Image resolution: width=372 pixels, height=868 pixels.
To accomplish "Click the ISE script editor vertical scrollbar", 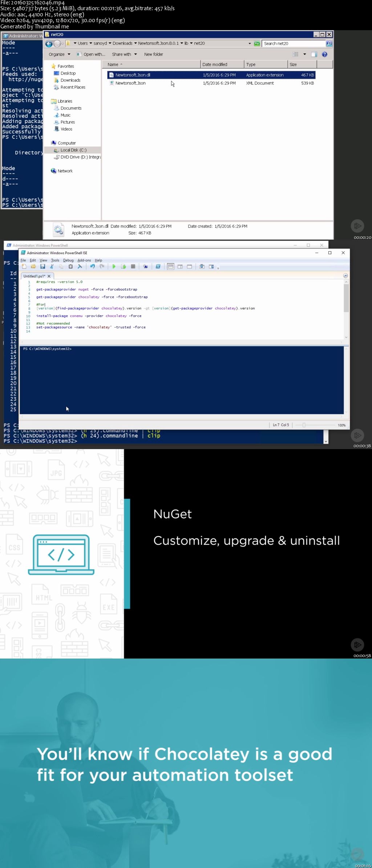I will click(346, 309).
